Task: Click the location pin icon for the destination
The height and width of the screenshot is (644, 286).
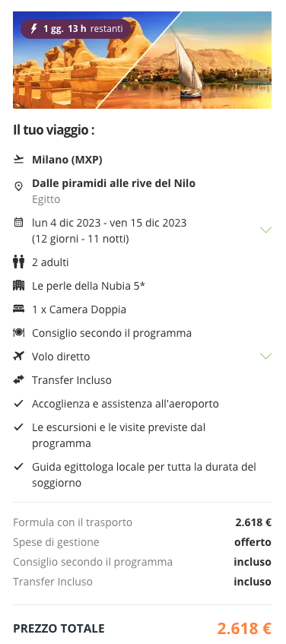Action: tap(18, 187)
